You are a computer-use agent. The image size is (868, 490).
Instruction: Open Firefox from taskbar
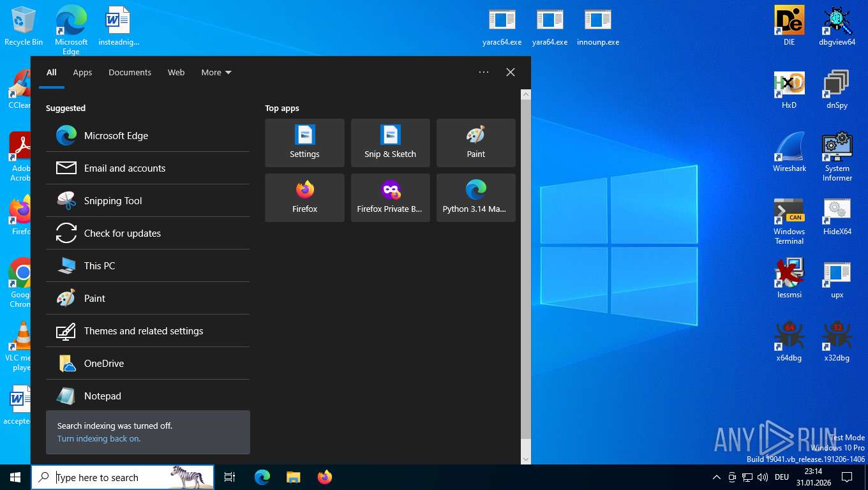tap(325, 477)
